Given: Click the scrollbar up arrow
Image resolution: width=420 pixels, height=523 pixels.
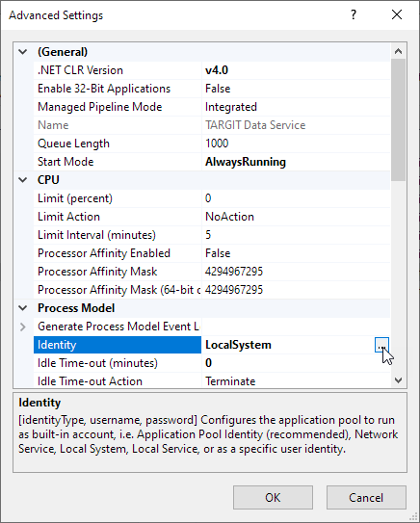Looking at the screenshot, I should 398,51.
